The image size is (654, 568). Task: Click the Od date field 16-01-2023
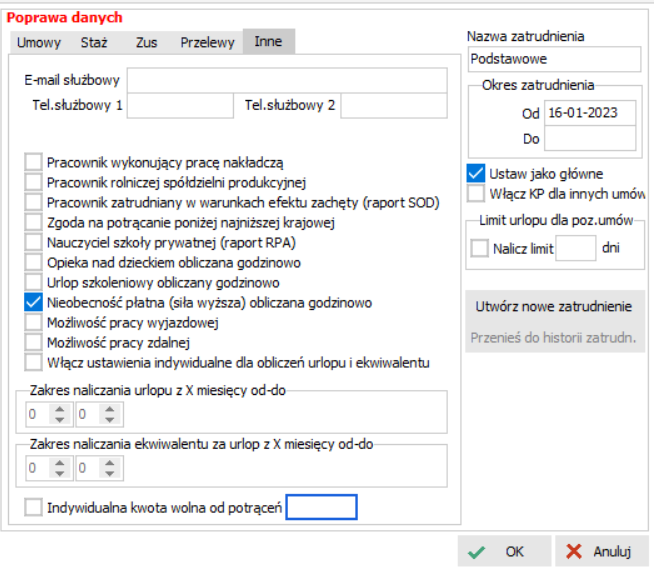click(x=589, y=113)
